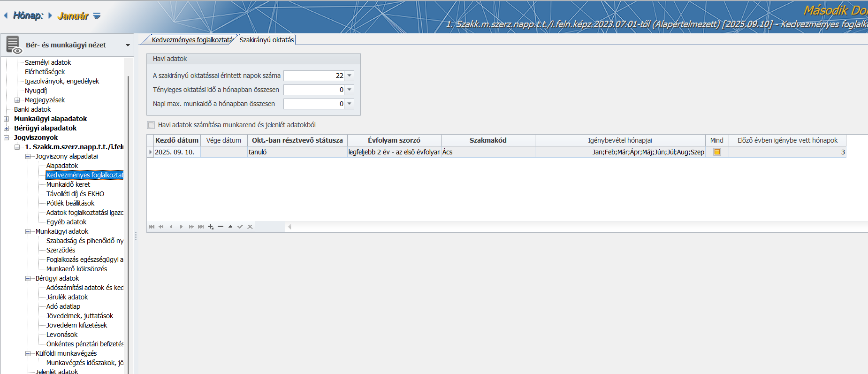868x374 pixels.
Task: Open Banki adatok item
Action: click(x=32, y=109)
